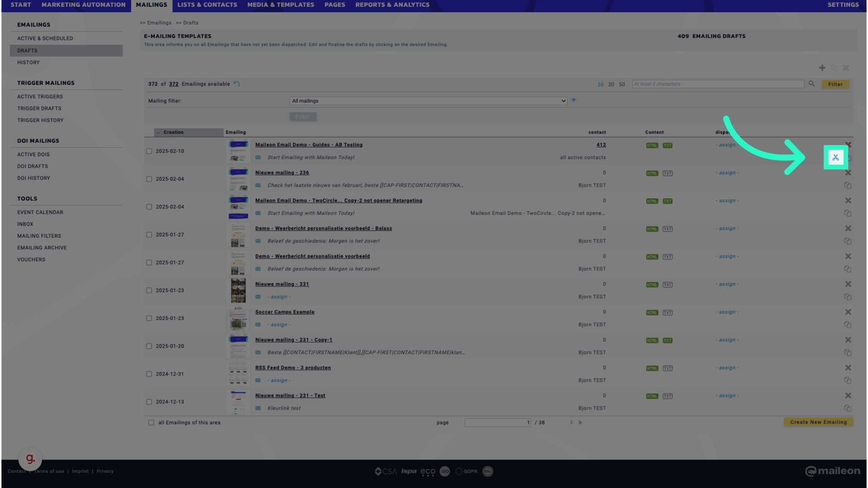
Task: Copy the Nieuwe mailing - 236 draft
Action: click(x=848, y=185)
